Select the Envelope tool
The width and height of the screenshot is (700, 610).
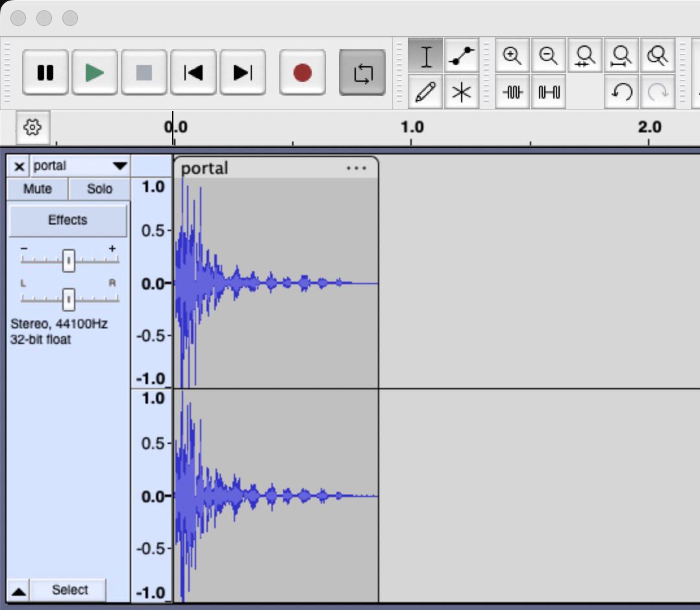point(462,56)
